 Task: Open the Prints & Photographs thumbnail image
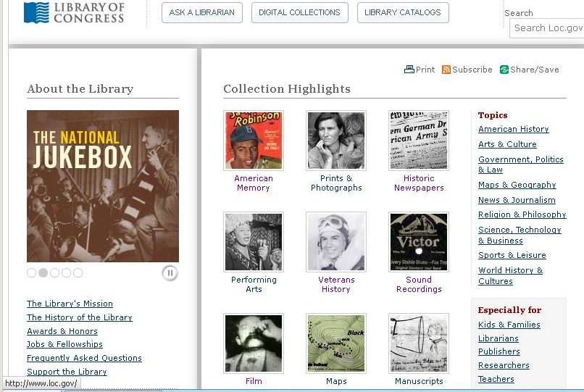click(x=336, y=141)
